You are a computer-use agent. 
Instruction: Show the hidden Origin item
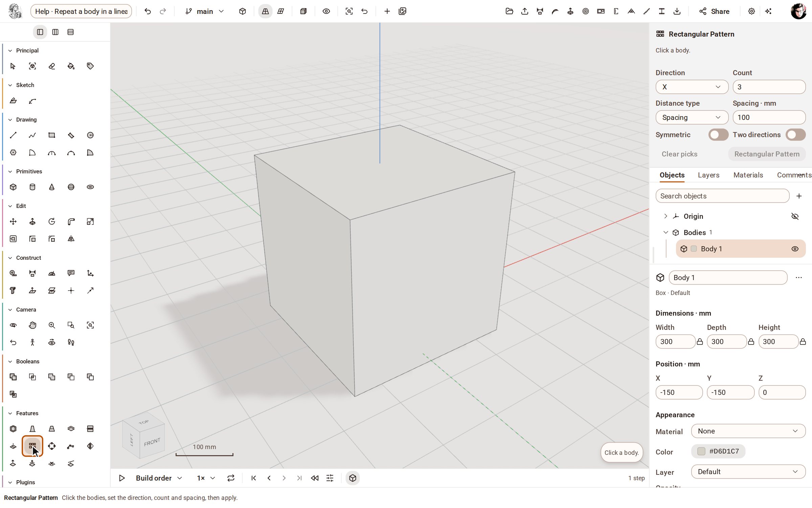(x=795, y=216)
